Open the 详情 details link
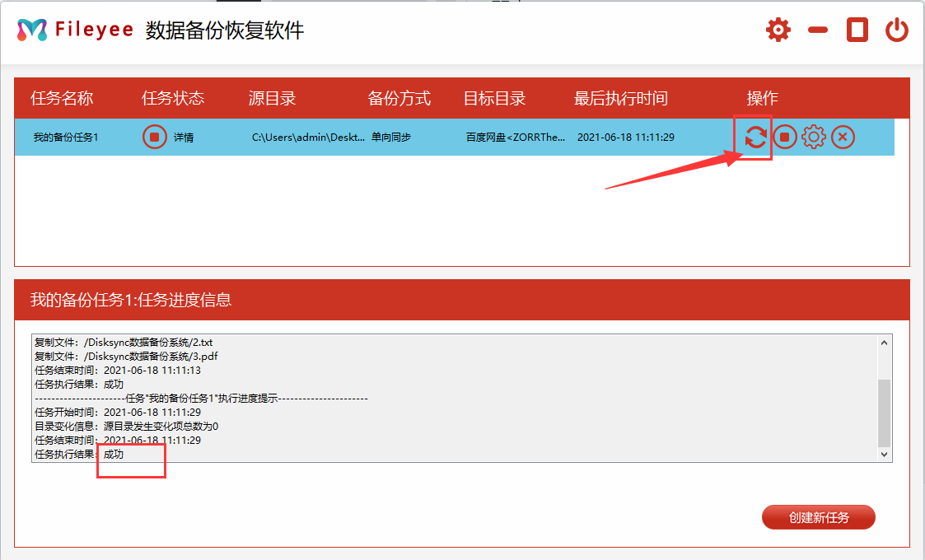The width and height of the screenshot is (925, 560). [x=184, y=138]
